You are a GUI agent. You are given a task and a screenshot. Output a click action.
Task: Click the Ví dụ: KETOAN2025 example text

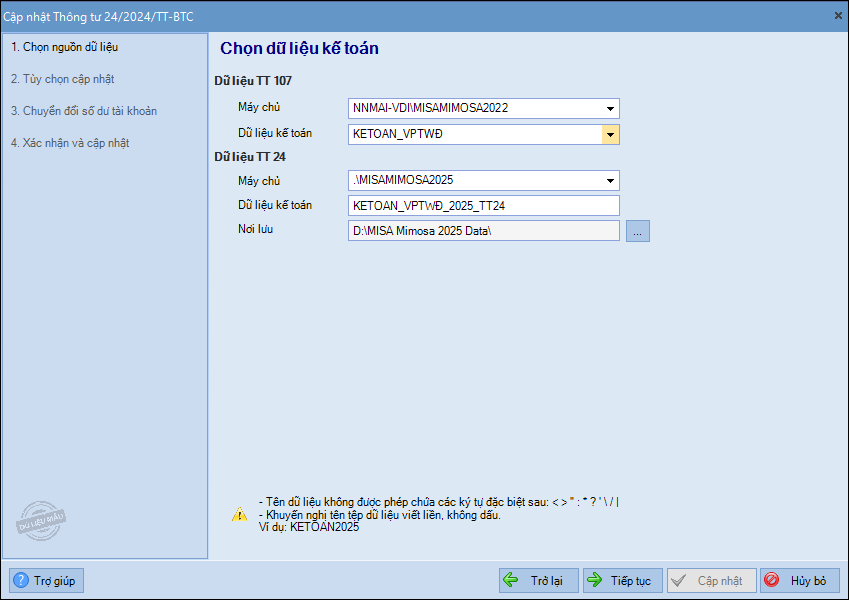point(309,527)
